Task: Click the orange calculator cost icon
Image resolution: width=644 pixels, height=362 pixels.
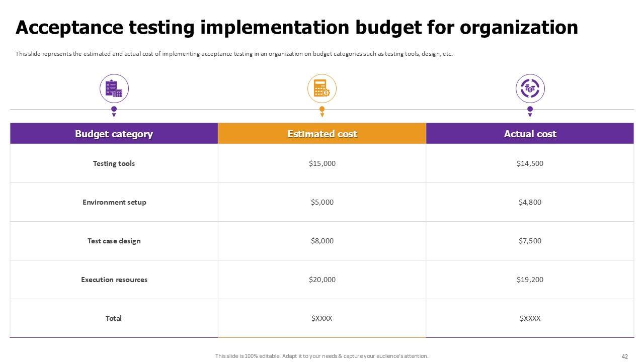Action: tap(322, 88)
